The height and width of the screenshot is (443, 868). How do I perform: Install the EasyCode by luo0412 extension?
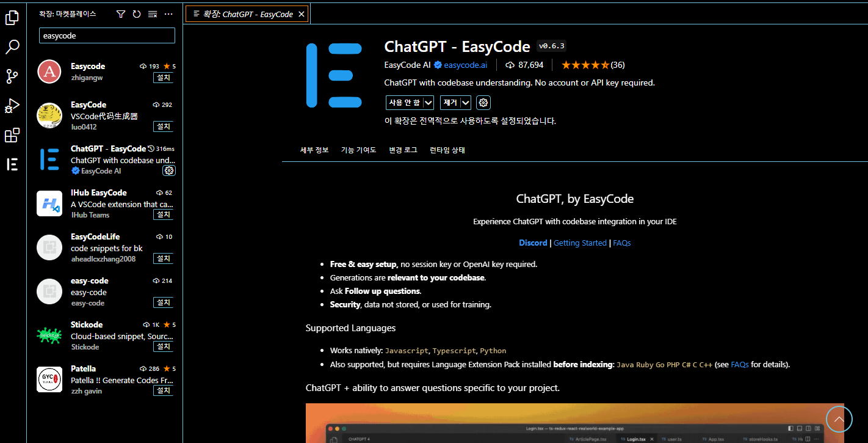(x=164, y=126)
